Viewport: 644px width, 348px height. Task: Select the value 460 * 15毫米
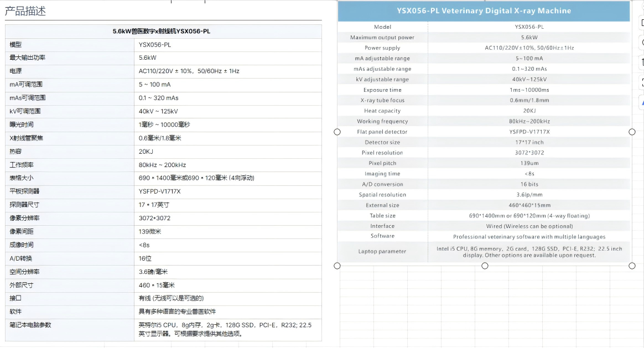coord(157,285)
